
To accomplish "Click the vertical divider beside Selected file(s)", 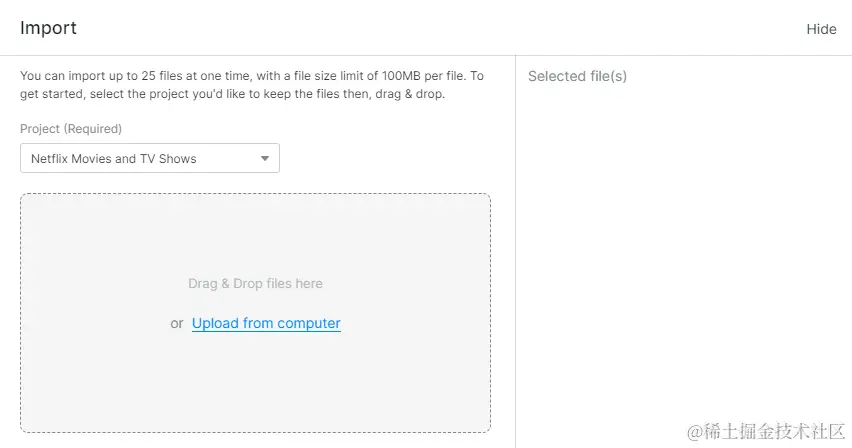I will pos(515,250).
